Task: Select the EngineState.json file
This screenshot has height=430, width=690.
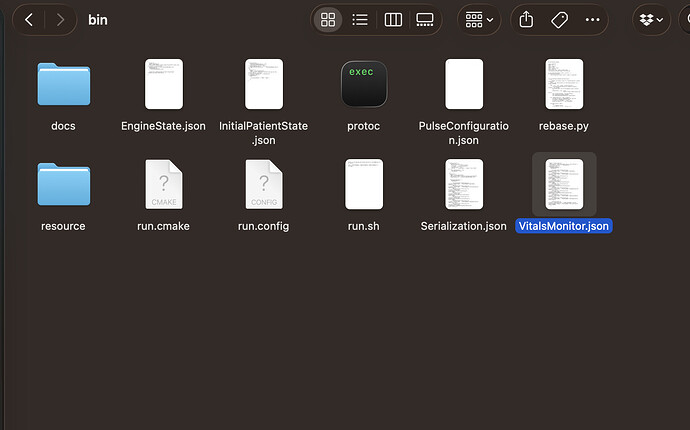Action: (x=163, y=84)
